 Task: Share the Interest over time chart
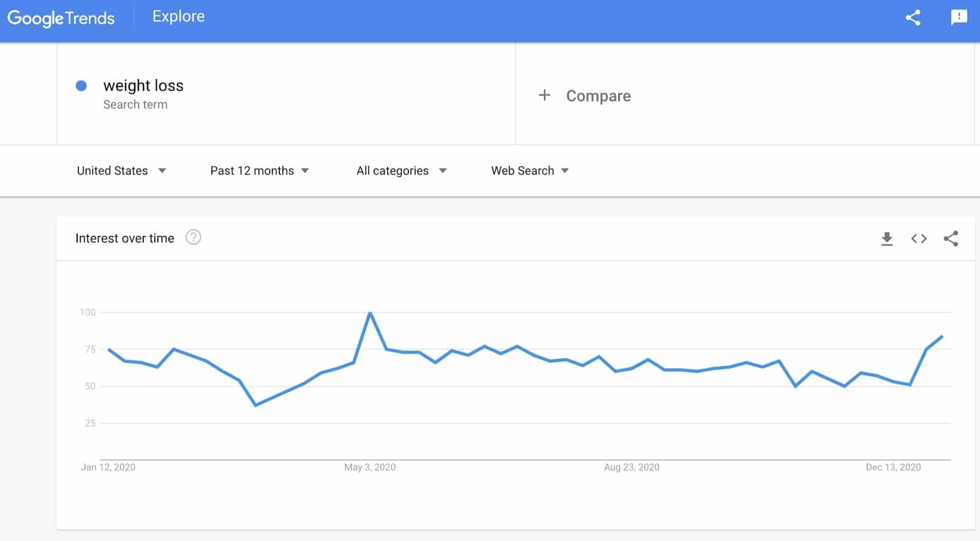[x=951, y=238]
